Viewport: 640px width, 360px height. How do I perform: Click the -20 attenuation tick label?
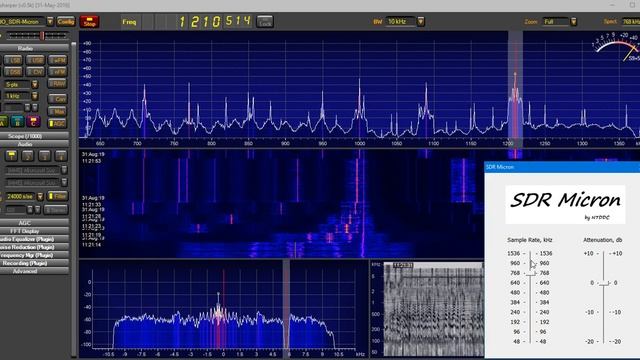click(589, 342)
